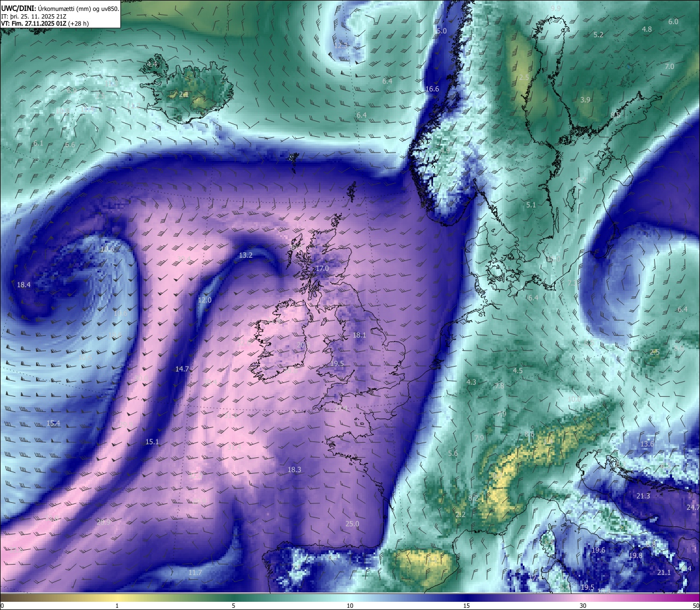
Task: Click the 19.8 value label
Action: point(635,556)
